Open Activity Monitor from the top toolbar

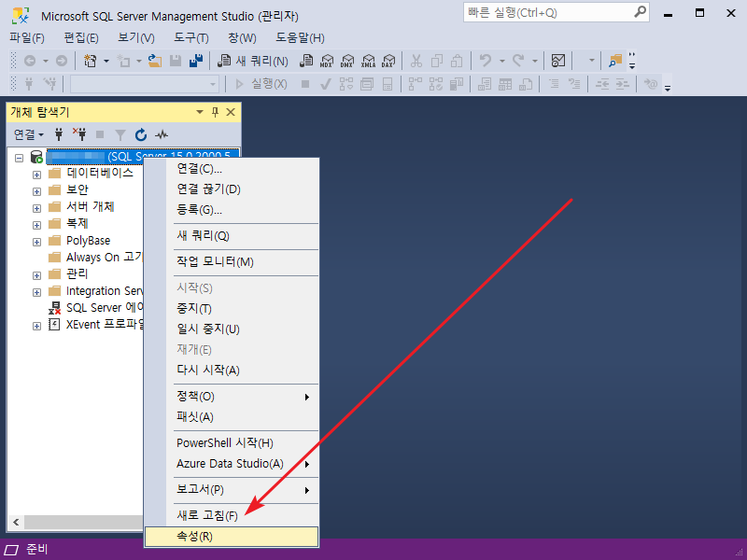(557, 61)
